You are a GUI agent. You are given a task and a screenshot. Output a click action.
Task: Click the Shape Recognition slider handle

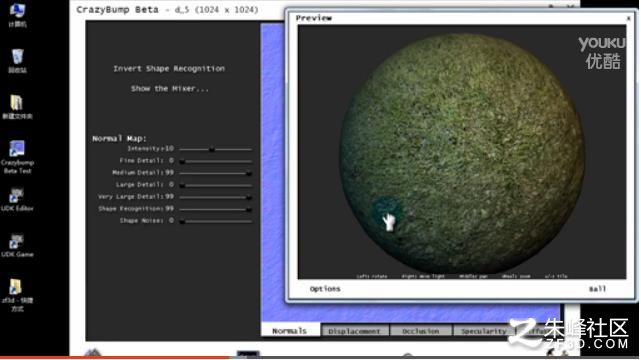pos(249,209)
